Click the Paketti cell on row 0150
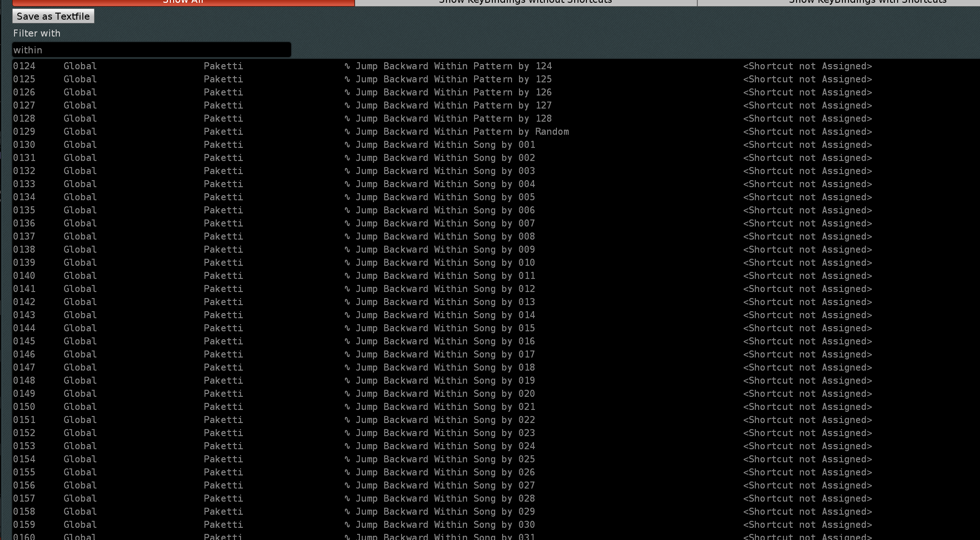The width and height of the screenshot is (980, 540). (x=223, y=407)
